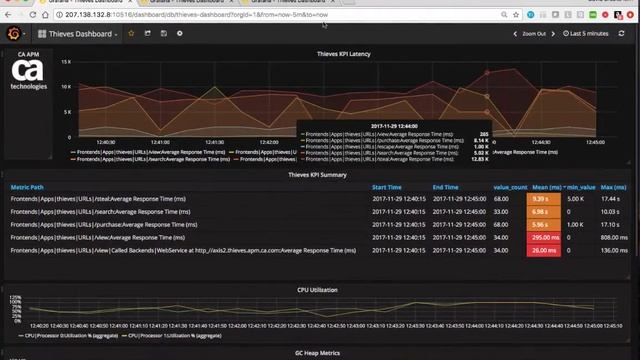Click the browser address bar URL
Viewport: 640px width, 360px height.
[196, 15]
